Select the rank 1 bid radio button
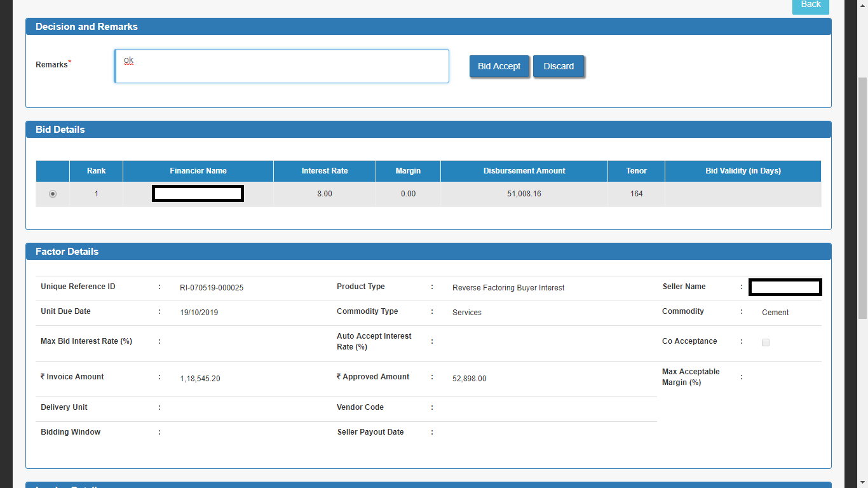The image size is (868, 488). [x=53, y=194]
